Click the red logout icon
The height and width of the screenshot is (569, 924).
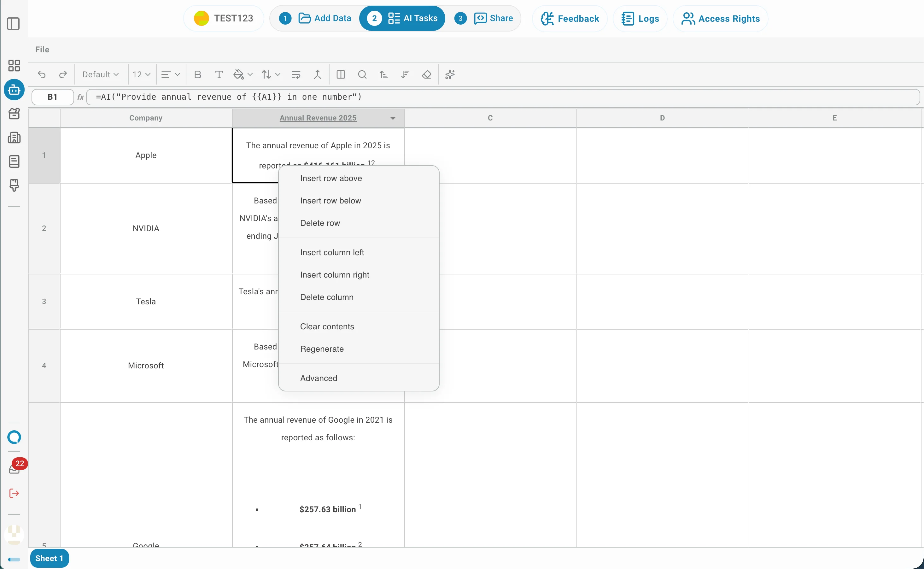[x=14, y=493]
